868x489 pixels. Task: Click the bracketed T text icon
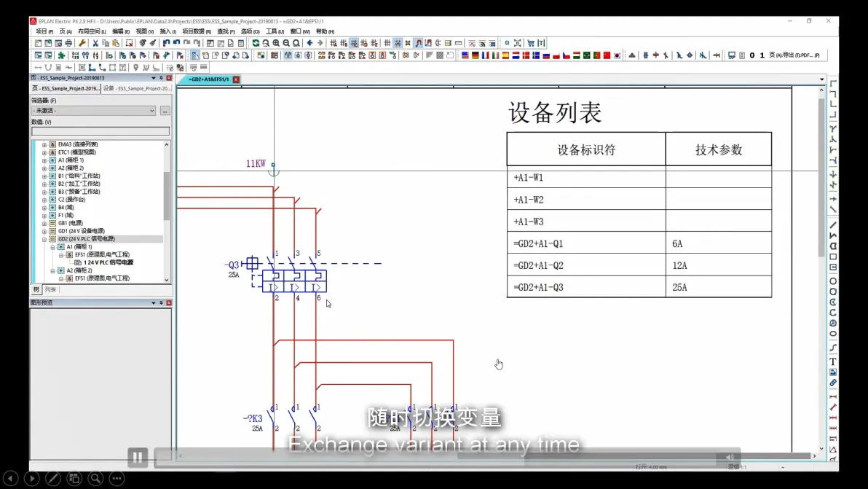[x=541, y=43]
